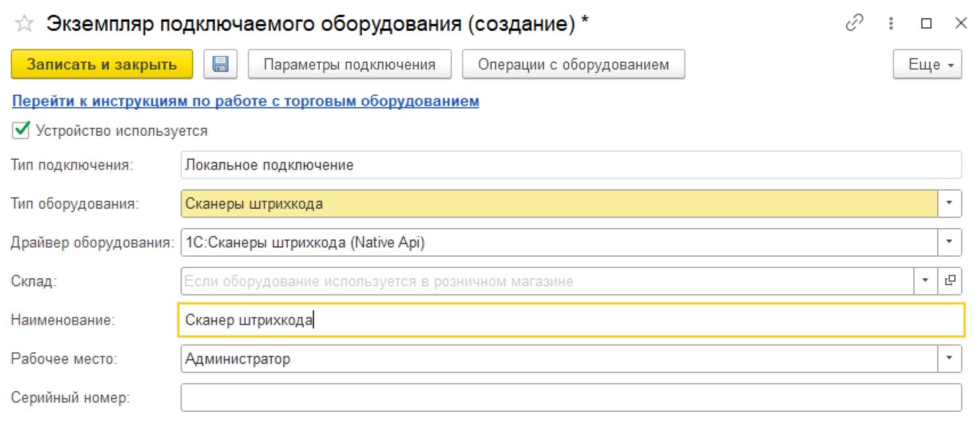Expand Тип оборудования dropdown arrow
This screenshot has height=422, width=980.
(x=949, y=203)
